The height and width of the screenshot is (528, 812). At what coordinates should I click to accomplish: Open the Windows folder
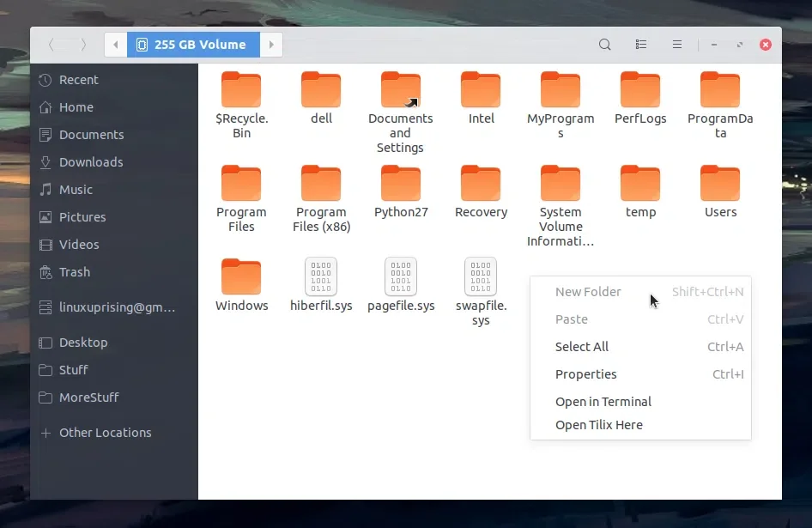tap(241, 277)
